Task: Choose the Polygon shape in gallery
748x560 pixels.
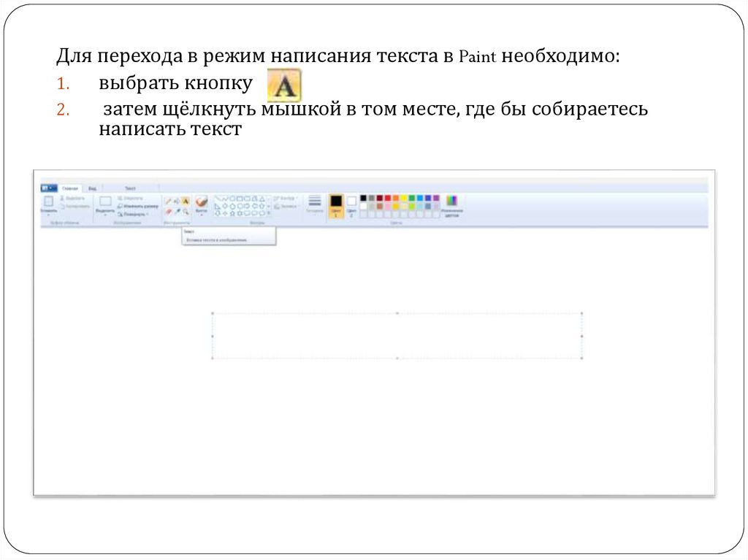Action: 254,199
